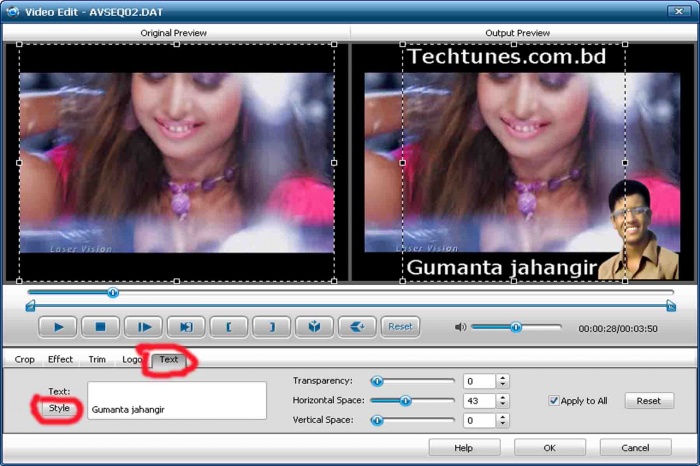
Task: Adjust the volume slider knob
Action: [x=516, y=327]
